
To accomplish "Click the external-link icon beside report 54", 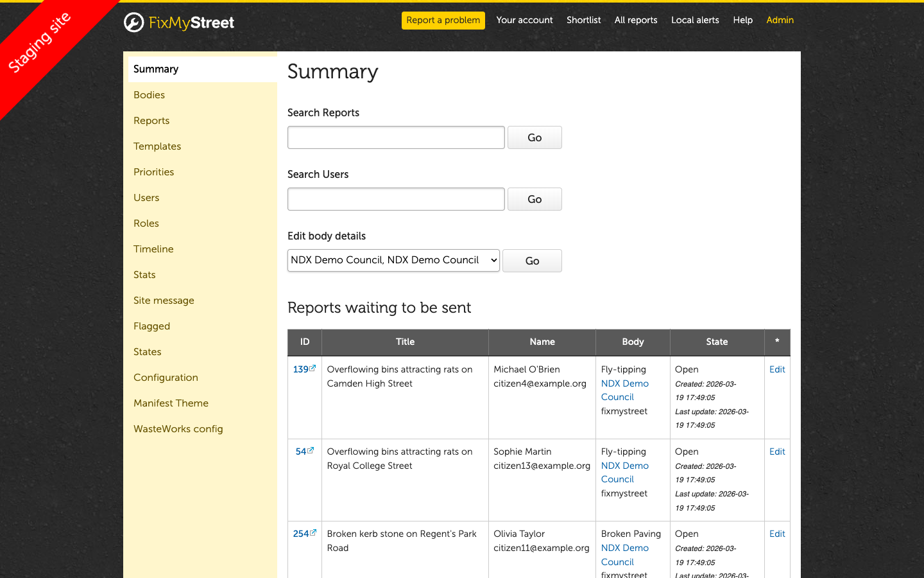I will (x=309, y=450).
